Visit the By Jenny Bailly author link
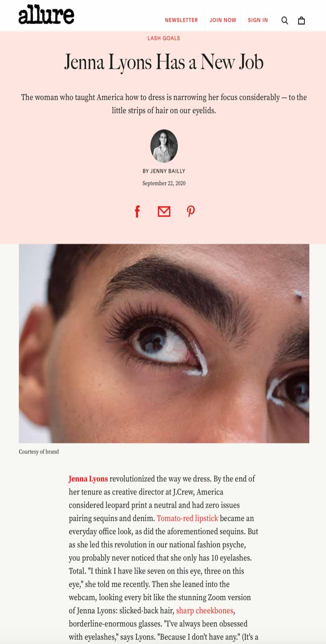Viewport: 326px width, 644px height. point(164,171)
